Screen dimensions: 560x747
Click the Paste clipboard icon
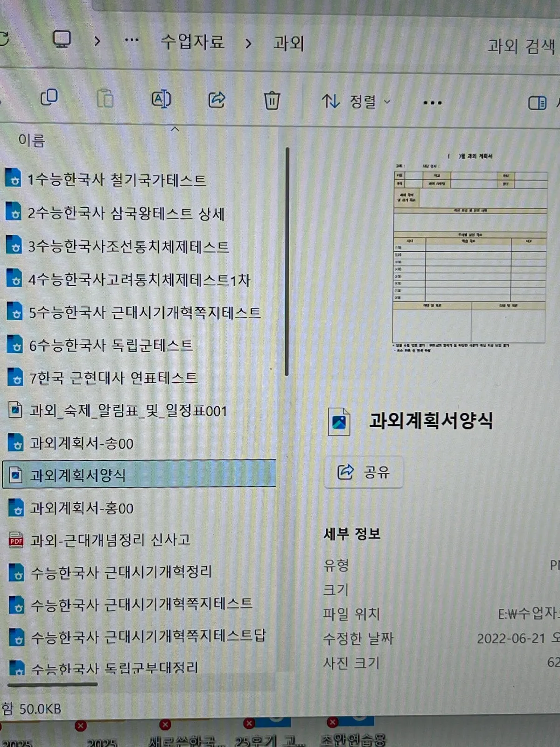click(x=105, y=98)
